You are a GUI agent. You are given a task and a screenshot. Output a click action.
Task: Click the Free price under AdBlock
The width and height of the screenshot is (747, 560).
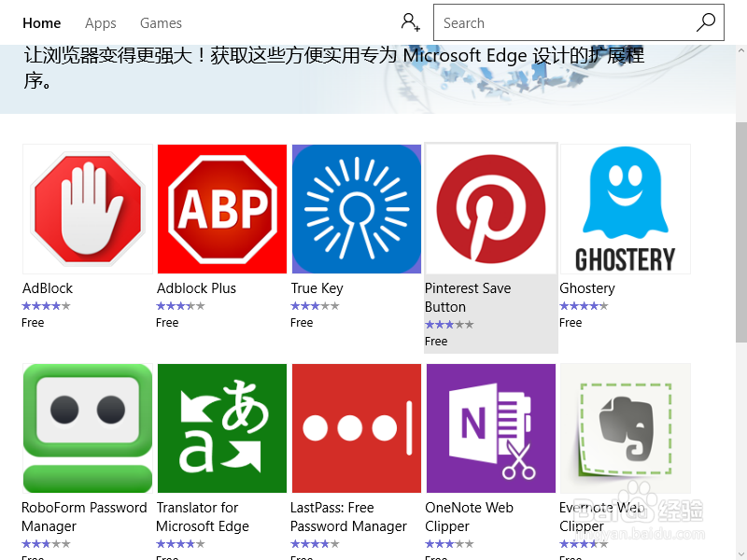tap(33, 322)
